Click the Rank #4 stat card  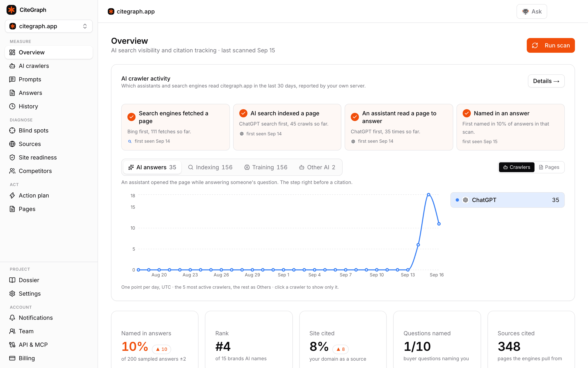click(x=249, y=340)
